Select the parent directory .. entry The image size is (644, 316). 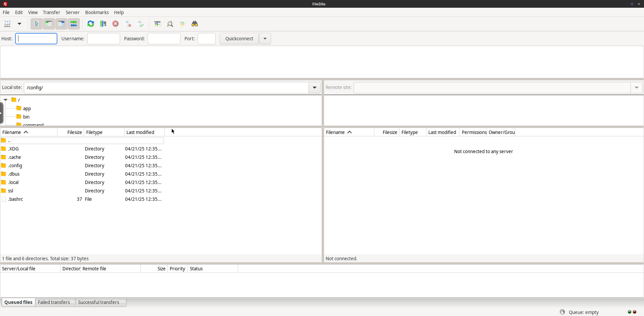point(82,140)
